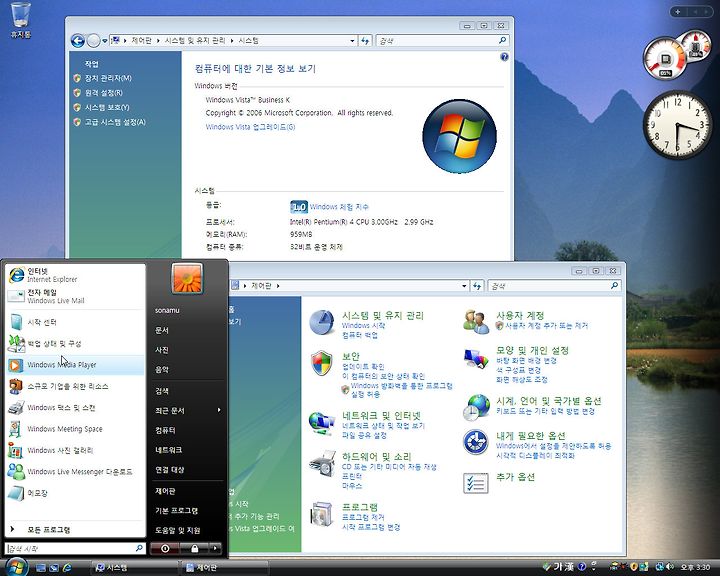Launch Windows Media Player from Start menu
This screenshot has width=720, height=576.
tap(75, 365)
